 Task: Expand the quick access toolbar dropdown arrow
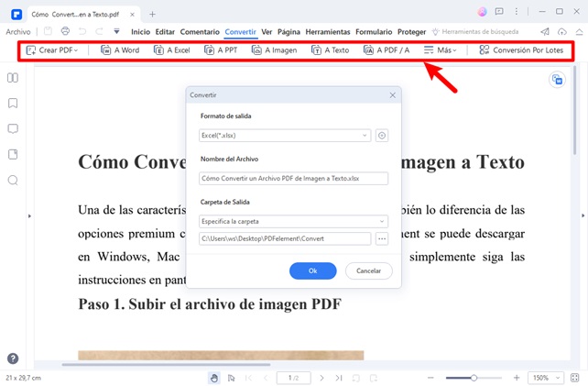click(x=116, y=31)
